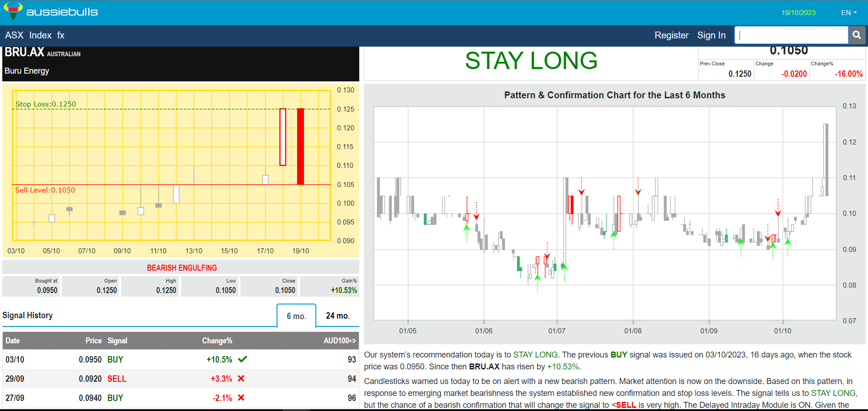This screenshot has width=868, height=411.
Task: Click the large green STAY LONG heading
Action: (531, 61)
